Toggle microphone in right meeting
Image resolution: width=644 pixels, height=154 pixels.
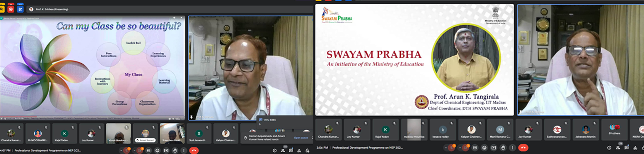click(451, 148)
